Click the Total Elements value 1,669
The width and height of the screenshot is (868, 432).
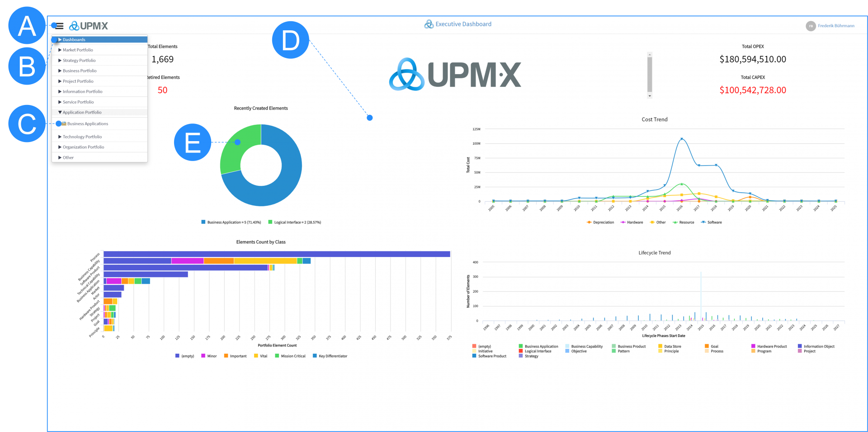tap(163, 59)
